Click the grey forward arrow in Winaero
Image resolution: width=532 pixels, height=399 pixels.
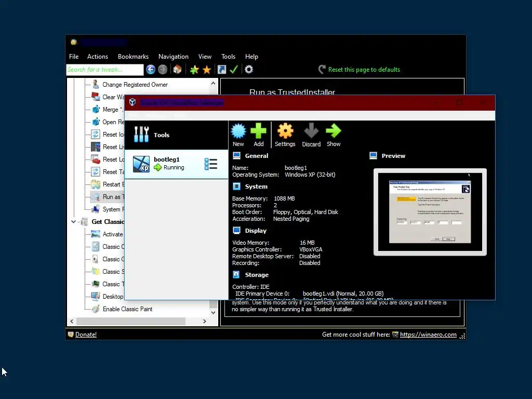point(163,70)
